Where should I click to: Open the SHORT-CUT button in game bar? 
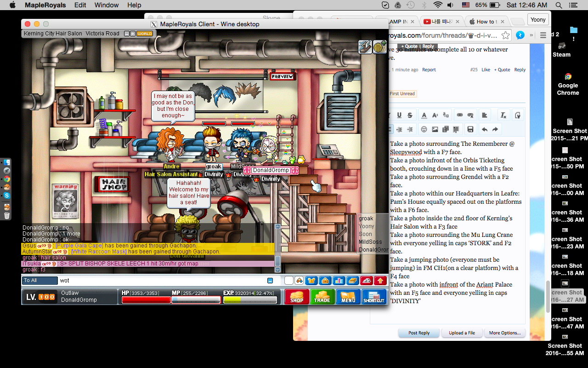coord(374,297)
